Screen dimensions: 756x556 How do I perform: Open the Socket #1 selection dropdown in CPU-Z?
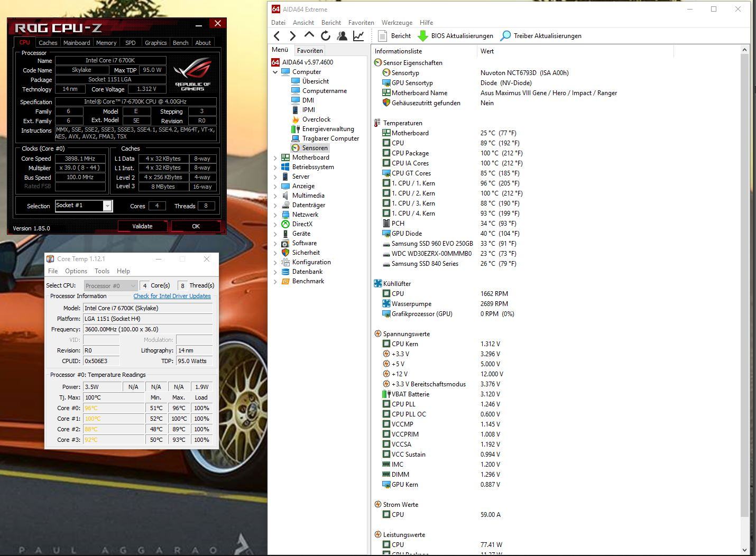(x=107, y=206)
